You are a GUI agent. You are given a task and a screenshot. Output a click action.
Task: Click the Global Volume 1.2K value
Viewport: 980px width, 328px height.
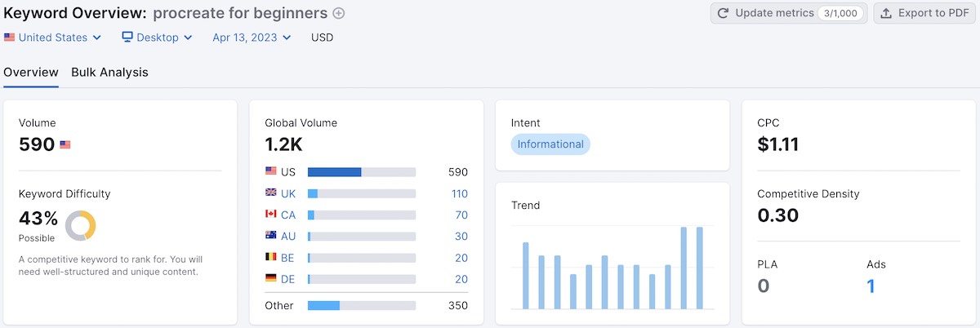283,144
